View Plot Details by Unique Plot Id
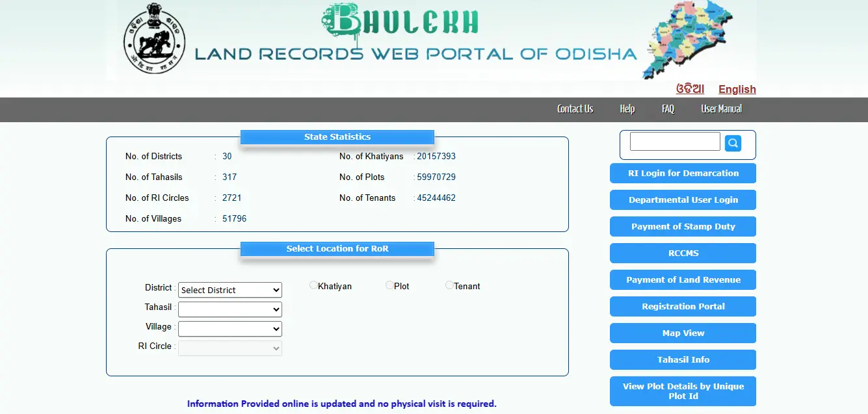This screenshot has height=414, width=868. (683, 391)
